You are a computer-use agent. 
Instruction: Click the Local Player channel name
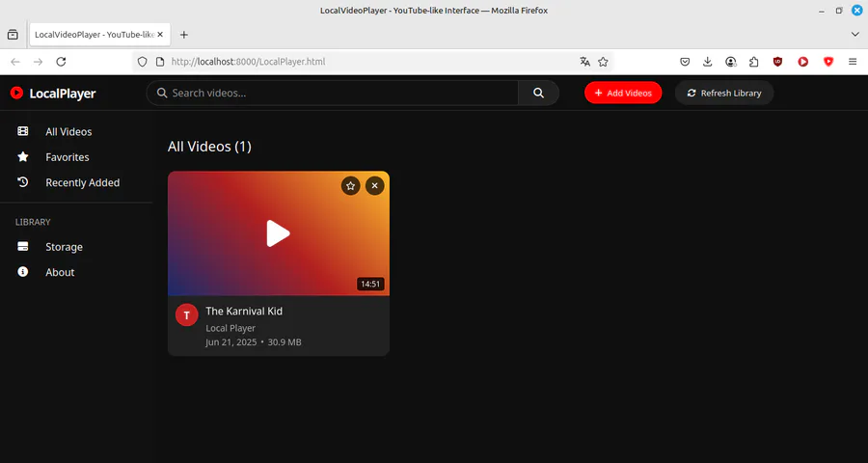click(x=231, y=328)
